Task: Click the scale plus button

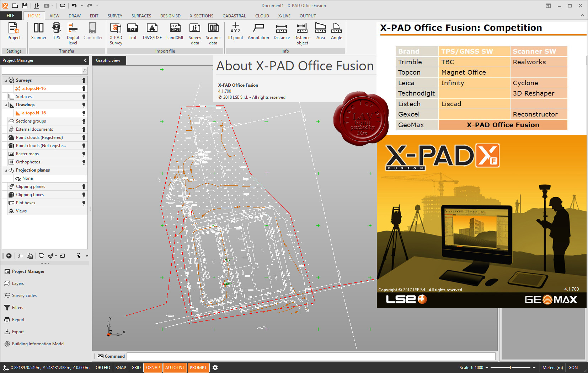Action: tap(534, 368)
